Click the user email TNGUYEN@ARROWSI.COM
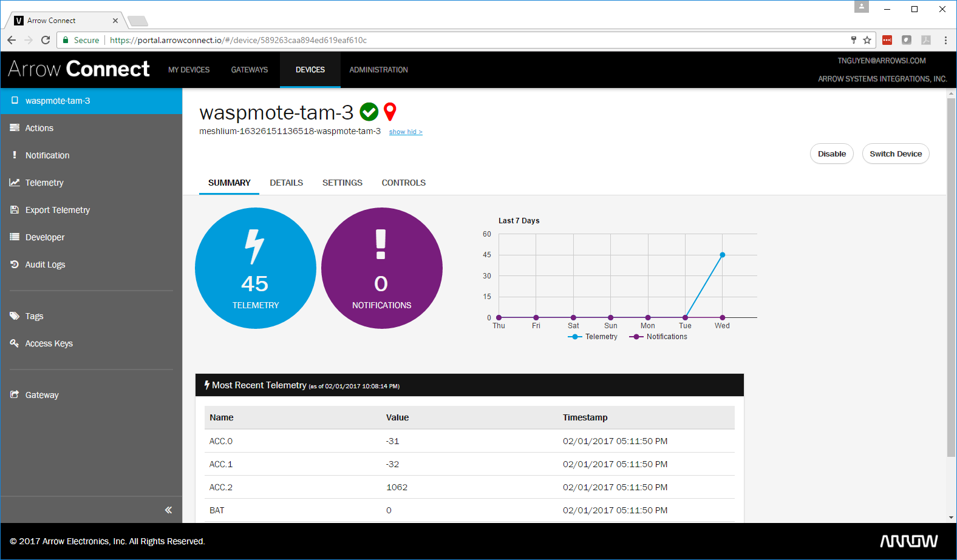The width and height of the screenshot is (957, 560). pos(882,61)
